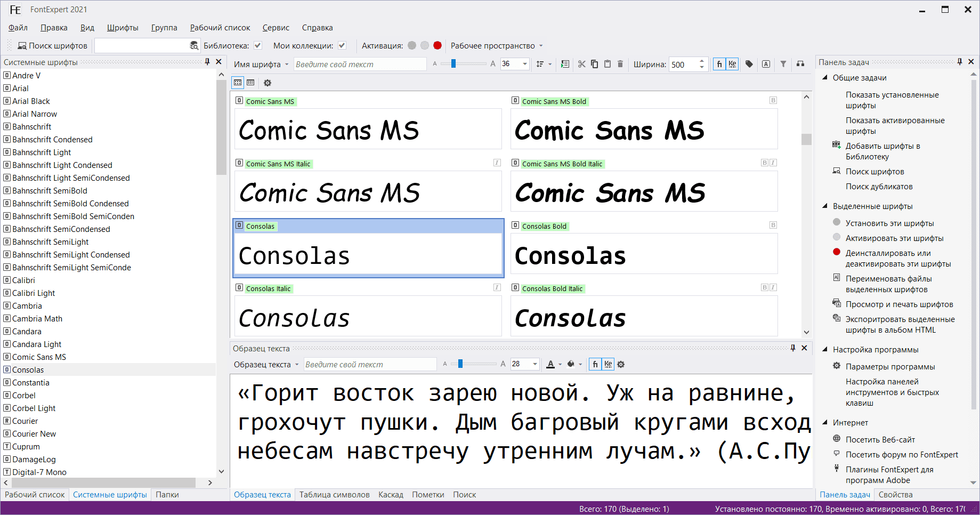Toggle the Мои коллекции checkbox
This screenshot has height=515, width=980.
pos(342,46)
